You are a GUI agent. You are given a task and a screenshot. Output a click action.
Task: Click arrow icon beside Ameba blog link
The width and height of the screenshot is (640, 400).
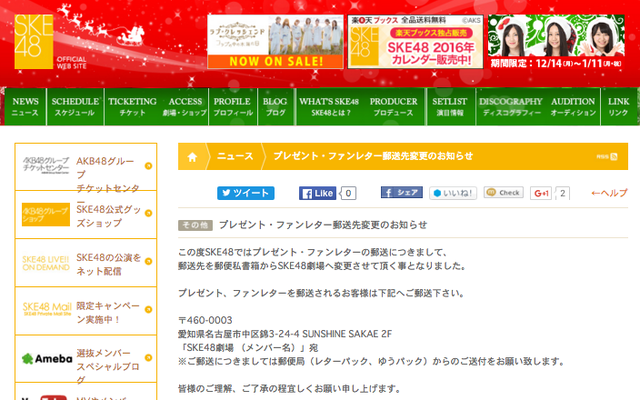(x=149, y=358)
